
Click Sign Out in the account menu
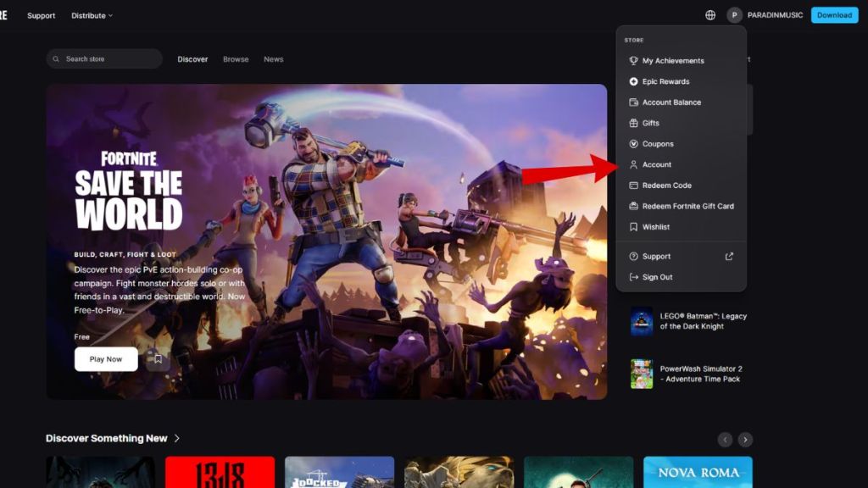pos(659,276)
